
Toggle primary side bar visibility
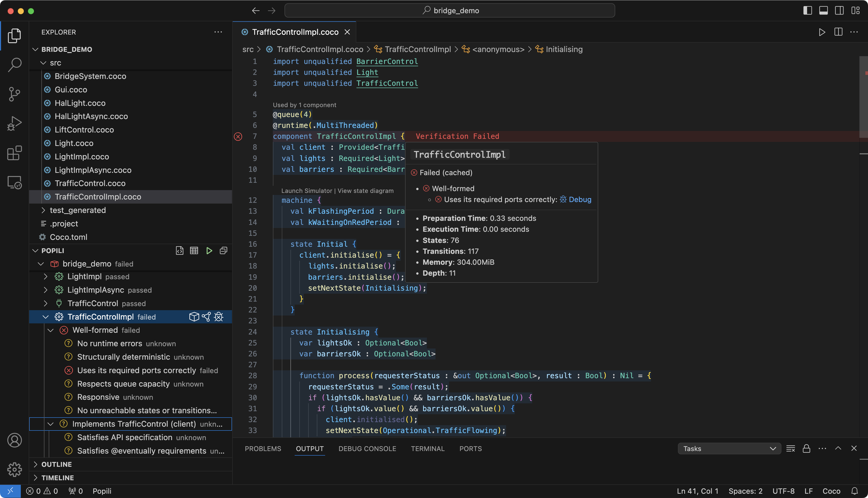coord(807,11)
